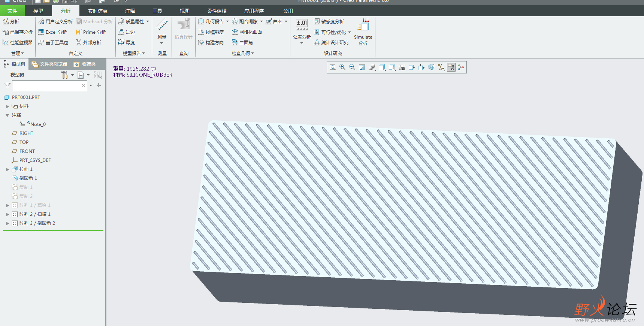Click the 厚度 thickness tool
644x326 pixels.
click(x=127, y=43)
